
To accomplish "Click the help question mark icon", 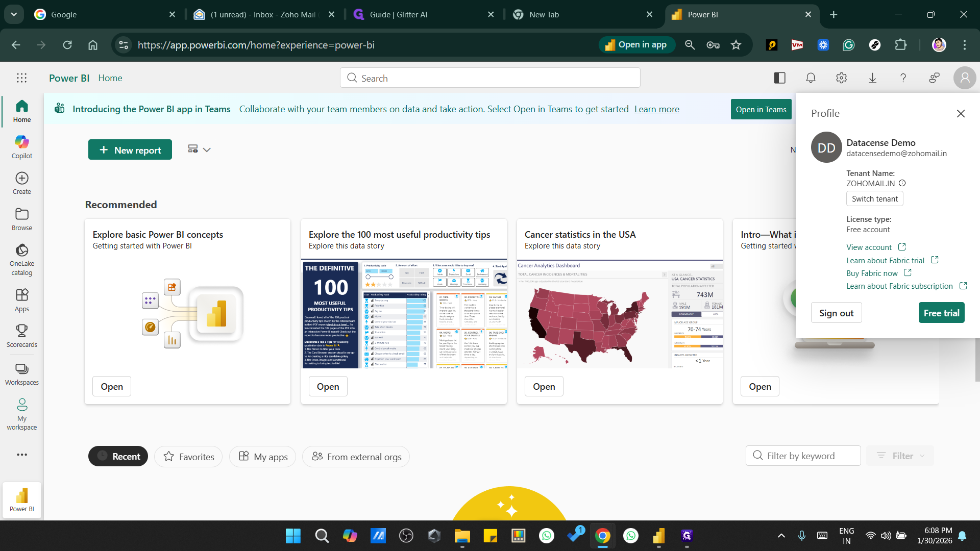I will pyautogui.click(x=903, y=78).
